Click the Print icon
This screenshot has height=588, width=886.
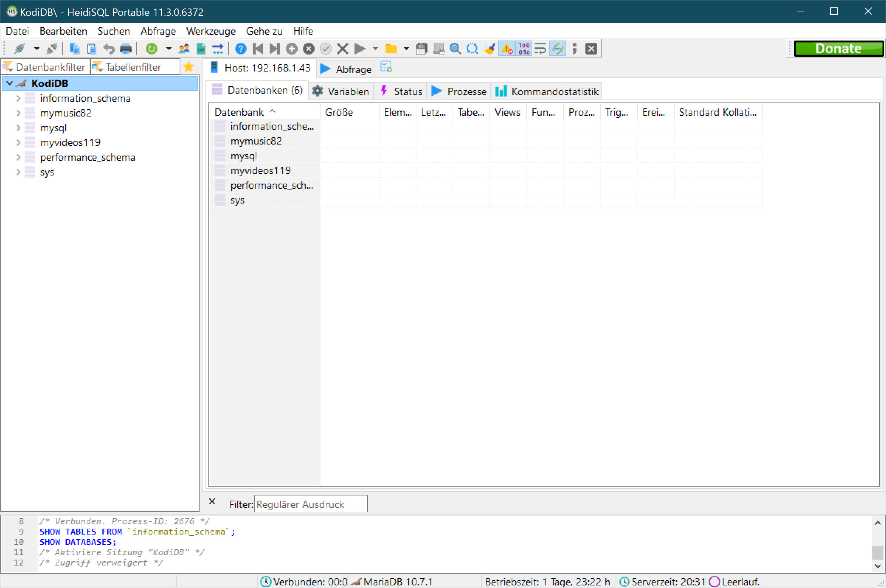pos(126,48)
